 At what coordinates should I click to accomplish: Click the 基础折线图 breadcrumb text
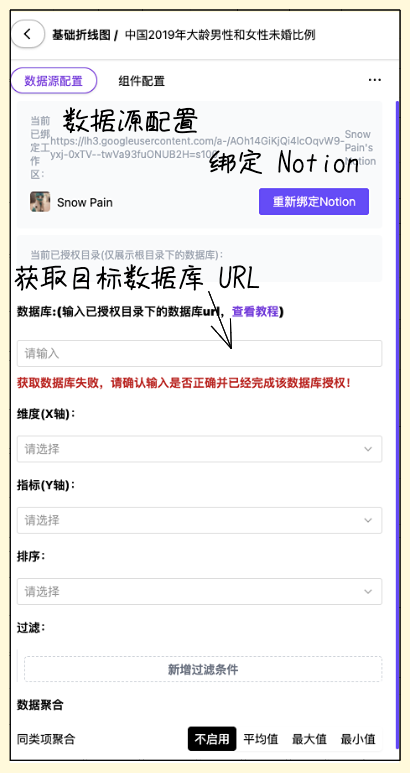[81, 35]
